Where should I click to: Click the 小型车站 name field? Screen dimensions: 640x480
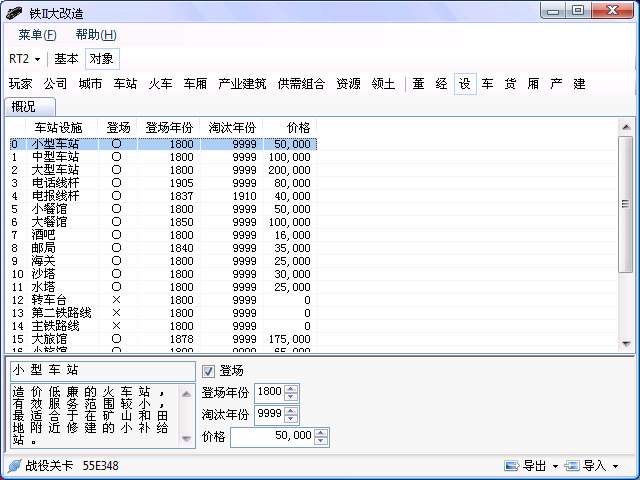(103, 371)
